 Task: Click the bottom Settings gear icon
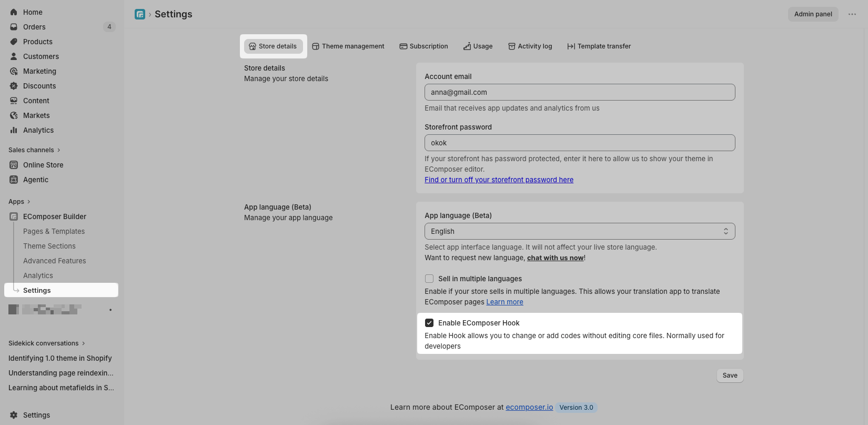click(x=14, y=415)
